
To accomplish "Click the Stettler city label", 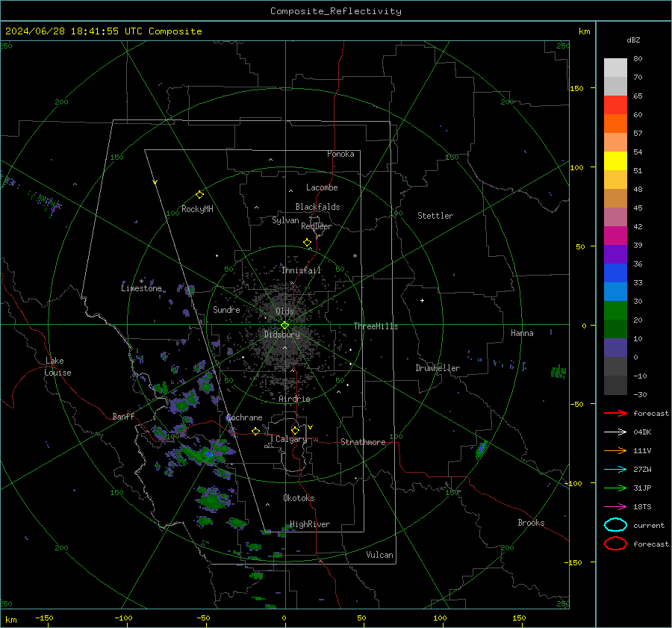I will 435,216.
